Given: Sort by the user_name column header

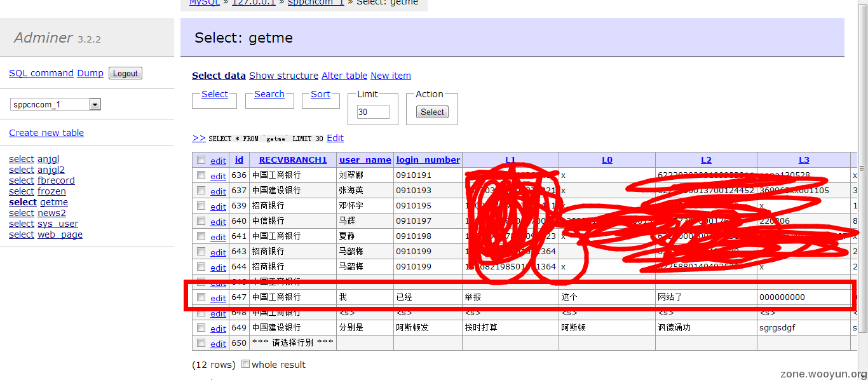Looking at the screenshot, I should click(365, 160).
